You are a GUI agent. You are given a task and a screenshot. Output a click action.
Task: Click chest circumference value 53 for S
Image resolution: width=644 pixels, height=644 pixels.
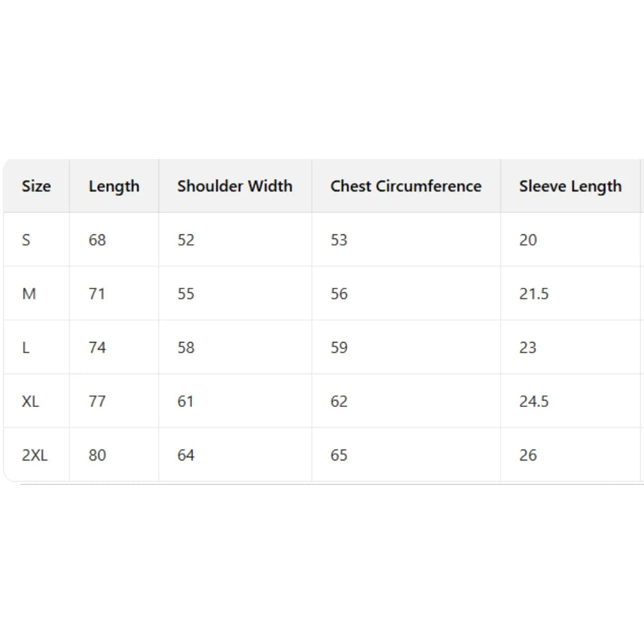pyautogui.click(x=339, y=240)
